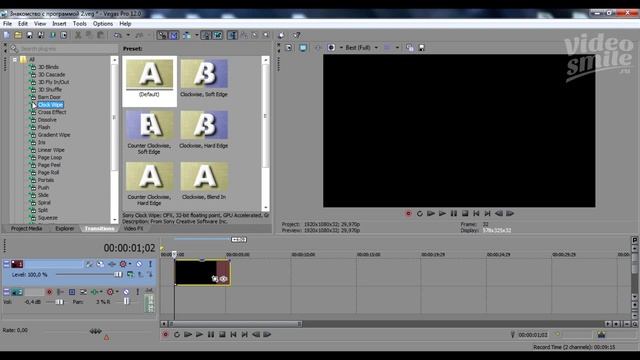Screen dimensions: 640x360
Task: Toggle Loop Playback in timeline transport
Action: click(176, 335)
